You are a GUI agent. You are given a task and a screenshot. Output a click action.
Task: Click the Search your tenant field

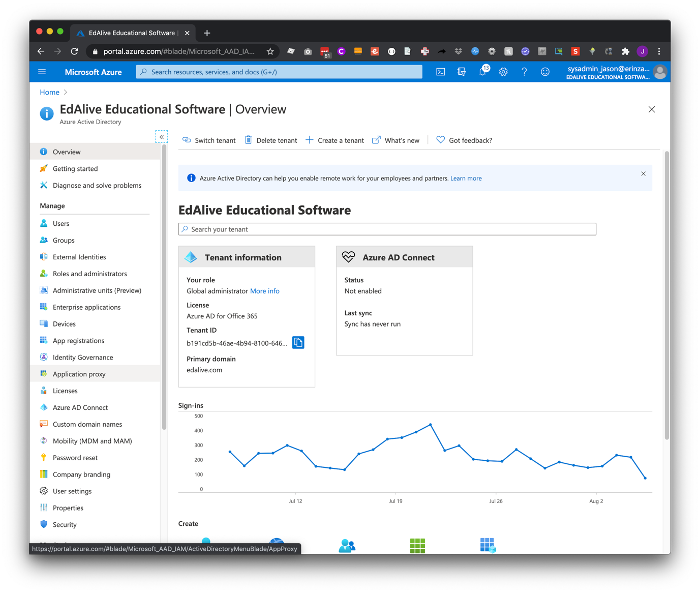pos(387,229)
